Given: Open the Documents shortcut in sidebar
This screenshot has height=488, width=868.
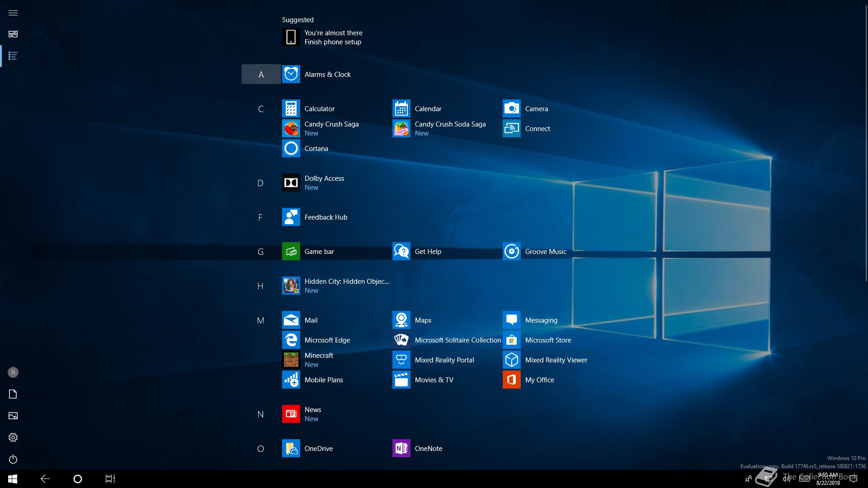Looking at the screenshot, I should click(x=13, y=394).
